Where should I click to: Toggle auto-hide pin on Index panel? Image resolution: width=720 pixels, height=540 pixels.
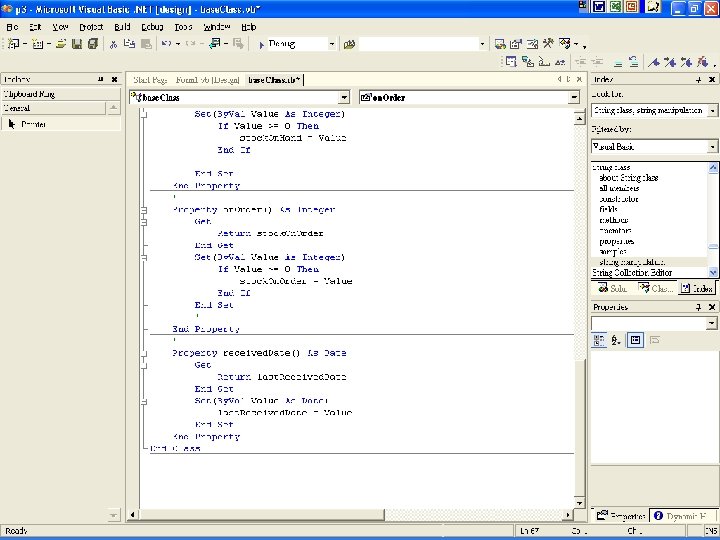[x=699, y=79]
